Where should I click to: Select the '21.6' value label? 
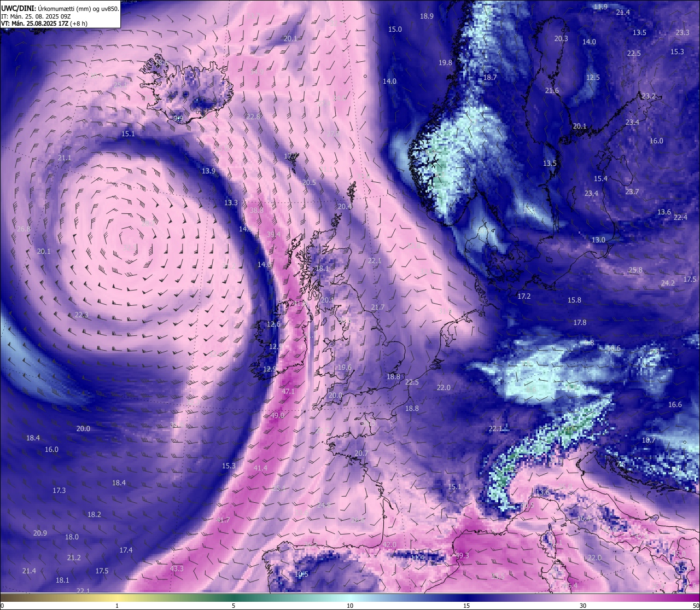pyautogui.click(x=552, y=91)
